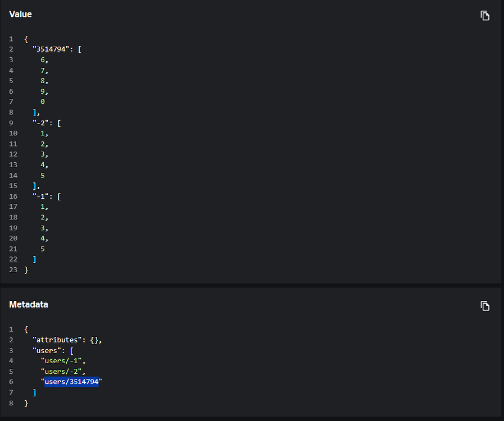This screenshot has width=504, height=421.
Task: Click the users/-1 reference link
Action: click(x=62, y=360)
